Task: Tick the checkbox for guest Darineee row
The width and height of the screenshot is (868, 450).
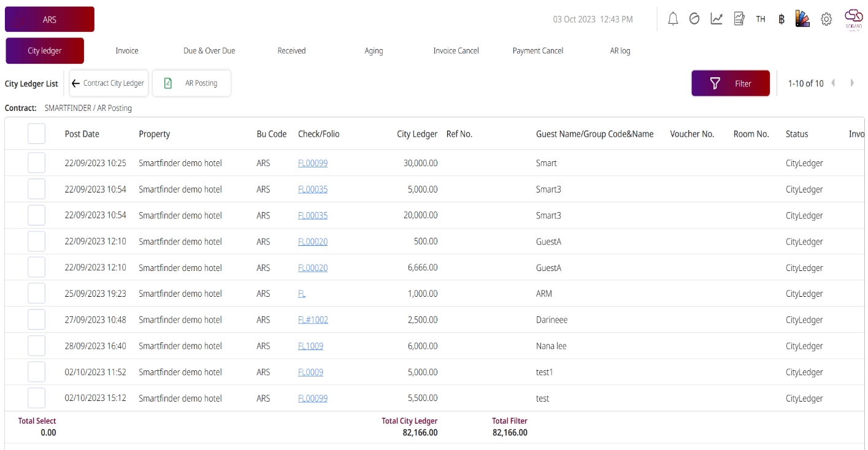Action: click(x=37, y=319)
